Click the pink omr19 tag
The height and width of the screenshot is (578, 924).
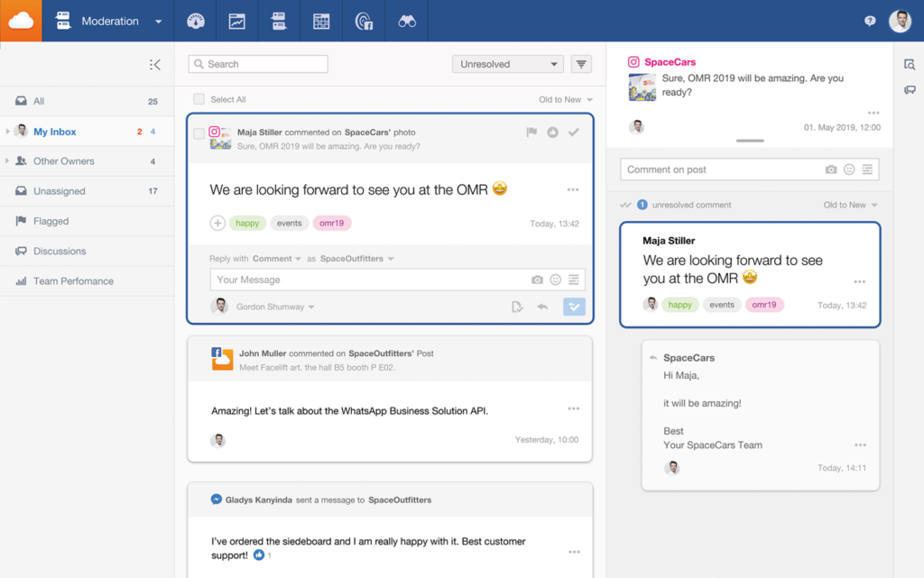pyautogui.click(x=333, y=223)
